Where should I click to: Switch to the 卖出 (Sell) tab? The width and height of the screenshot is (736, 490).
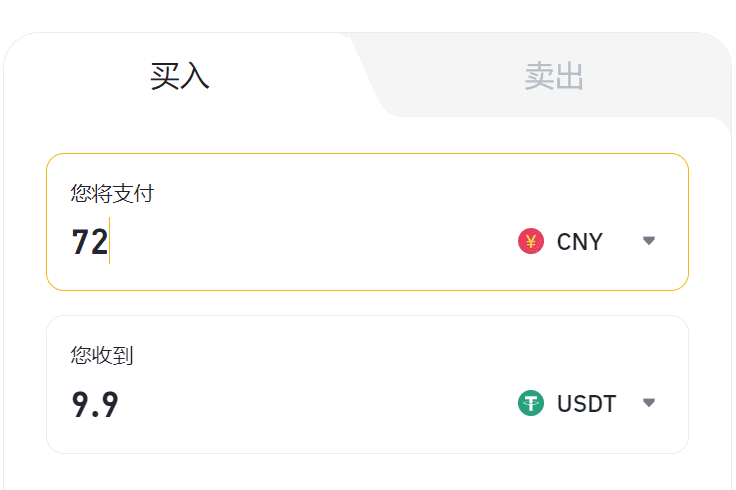pyautogui.click(x=554, y=76)
